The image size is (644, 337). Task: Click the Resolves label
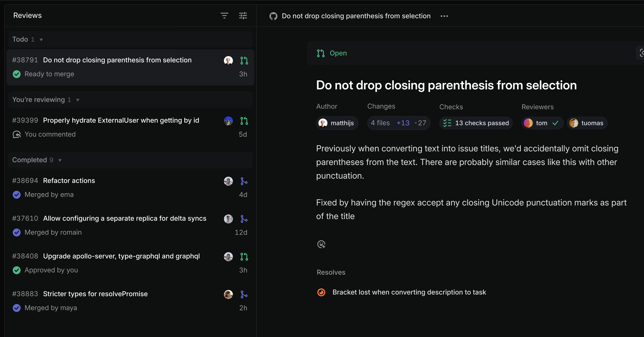331,272
